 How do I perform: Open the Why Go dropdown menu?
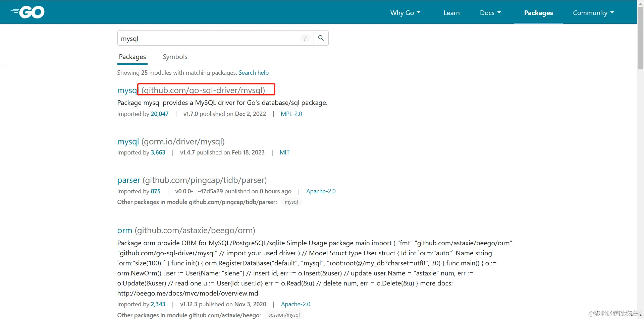point(405,13)
